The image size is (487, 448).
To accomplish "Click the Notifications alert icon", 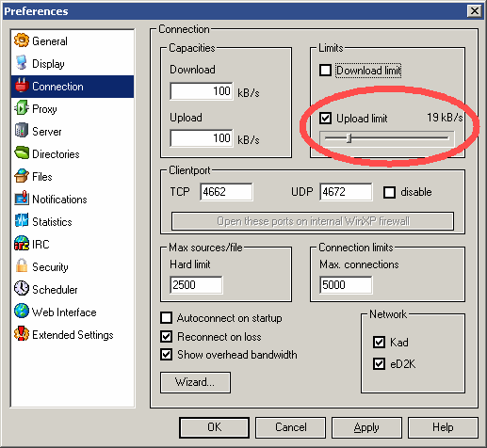I will click(x=22, y=199).
